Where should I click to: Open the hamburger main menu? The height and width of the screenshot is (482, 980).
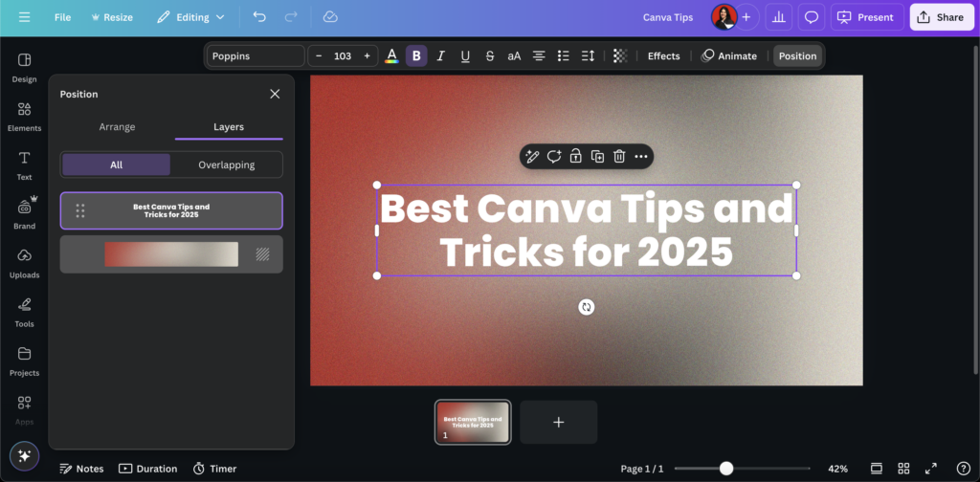[x=24, y=17]
